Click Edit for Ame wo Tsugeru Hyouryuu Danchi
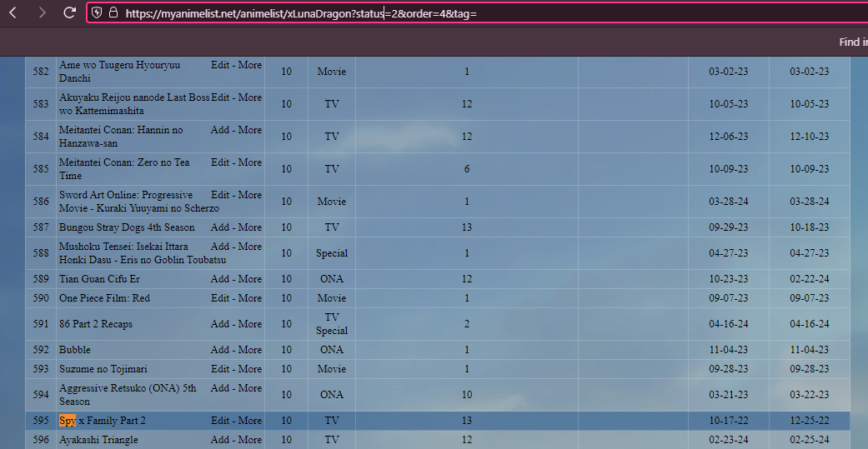This screenshot has width=868, height=449. point(220,65)
